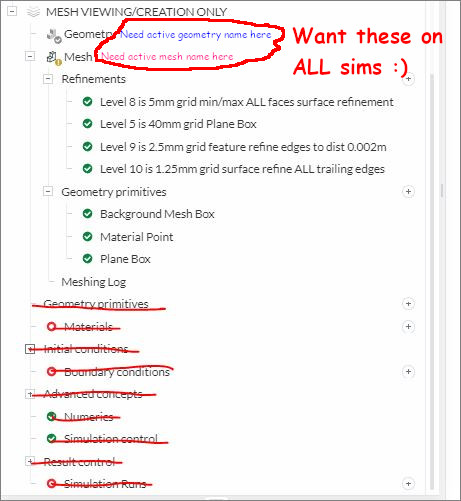Select the Background Mesh Box primitive
This screenshot has height=501, width=461.
157,214
